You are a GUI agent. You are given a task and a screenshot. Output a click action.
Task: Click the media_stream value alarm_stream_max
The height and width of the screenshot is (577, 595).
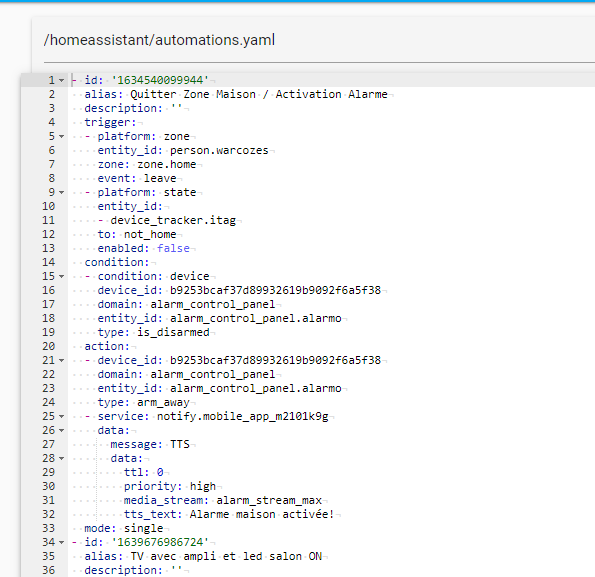(269, 500)
